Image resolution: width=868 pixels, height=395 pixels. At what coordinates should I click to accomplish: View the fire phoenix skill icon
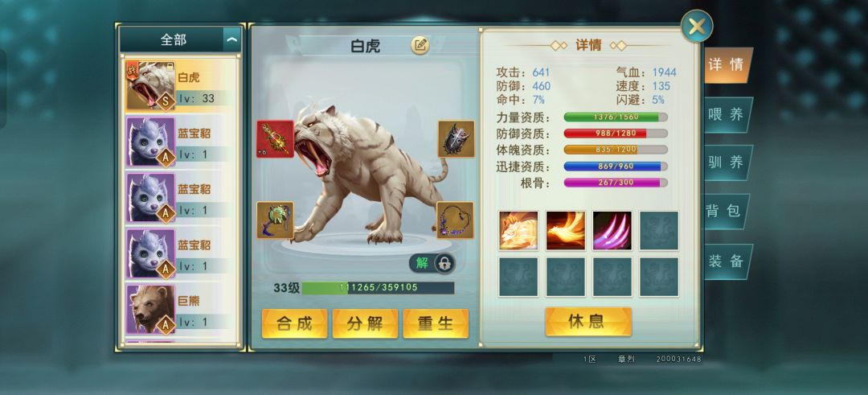(x=565, y=230)
